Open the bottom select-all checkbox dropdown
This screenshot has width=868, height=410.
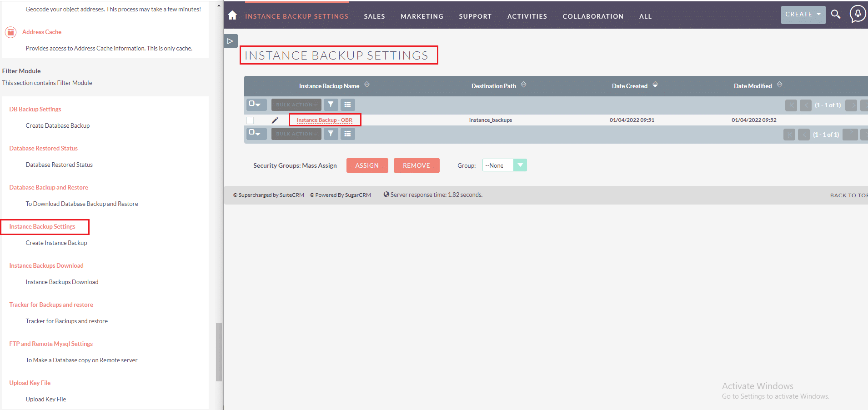point(256,134)
